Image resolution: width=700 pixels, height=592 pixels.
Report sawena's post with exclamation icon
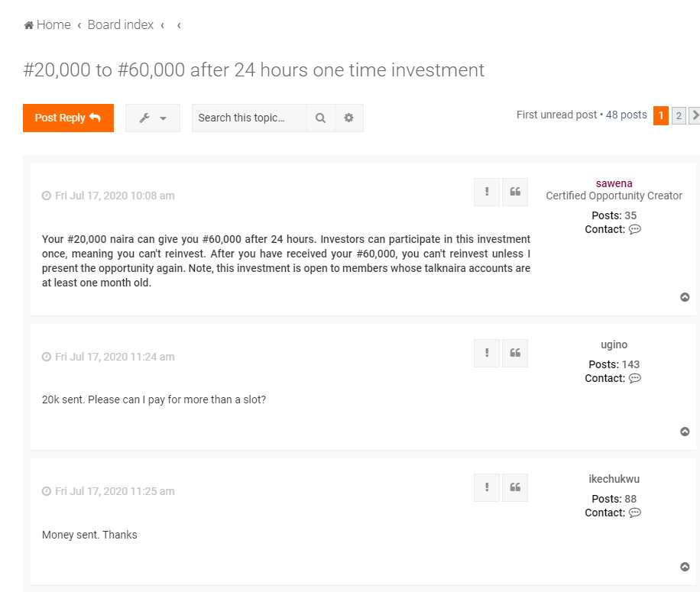pyautogui.click(x=487, y=192)
